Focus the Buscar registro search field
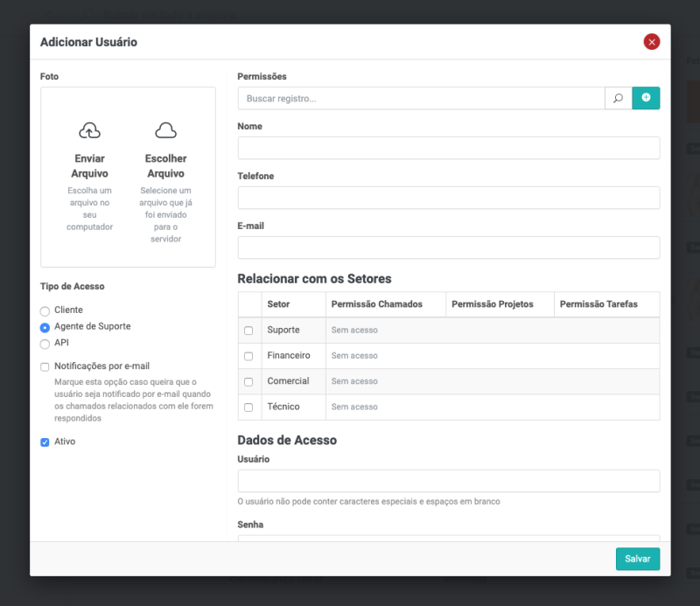This screenshot has height=606, width=700. [x=421, y=99]
